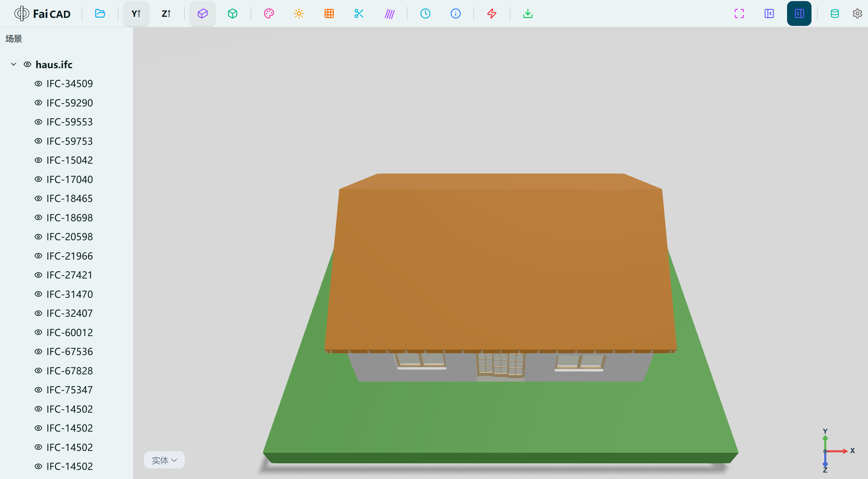
Task: Hide IFC-18465 using its eye icon
Action: tap(38, 198)
